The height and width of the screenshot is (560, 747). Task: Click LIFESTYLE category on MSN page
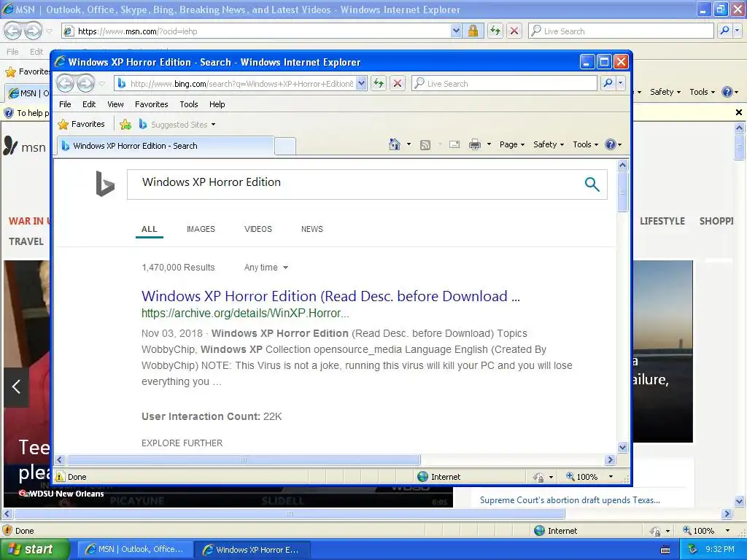[x=662, y=221]
